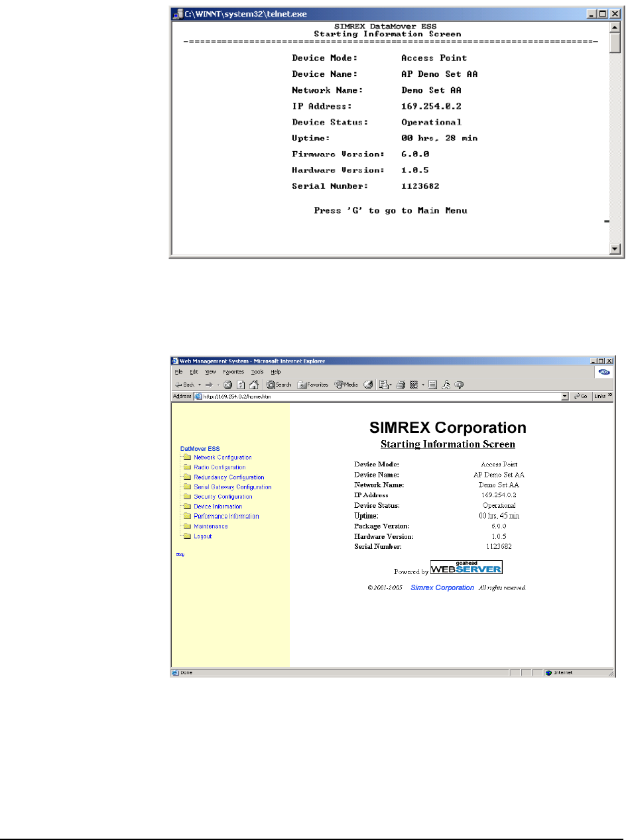Image resolution: width=630 pixels, height=840 pixels.
Task: Click the folder icon beside Radio Configuration
Action: click(187, 467)
